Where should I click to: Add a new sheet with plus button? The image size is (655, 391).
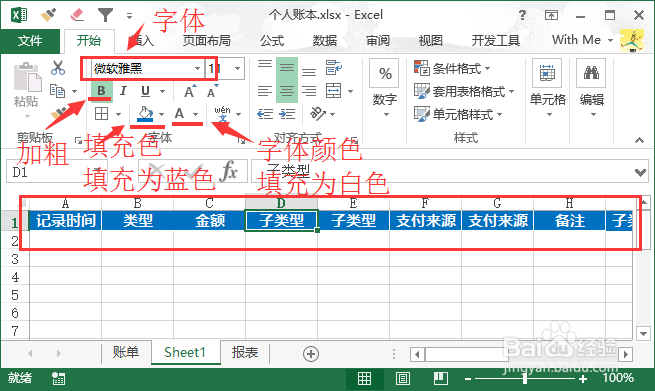[310, 354]
